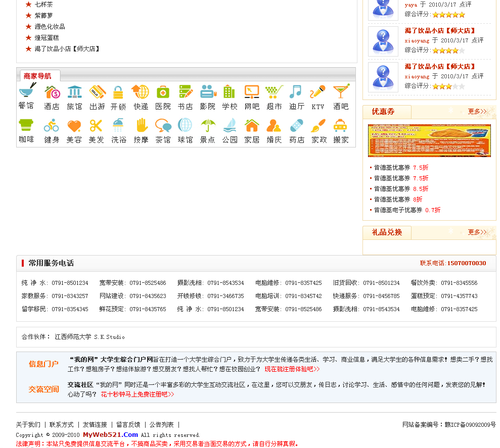Select the 迪厅 disco music note icon
The width and height of the screenshot is (500, 448).
(x=296, y=92)
